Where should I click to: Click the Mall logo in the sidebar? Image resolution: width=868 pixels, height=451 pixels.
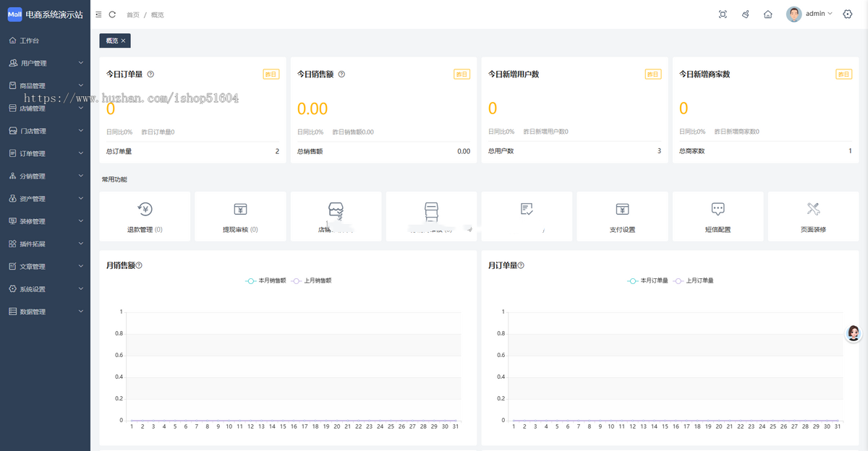pyautogui.click(x=15, y=14)
